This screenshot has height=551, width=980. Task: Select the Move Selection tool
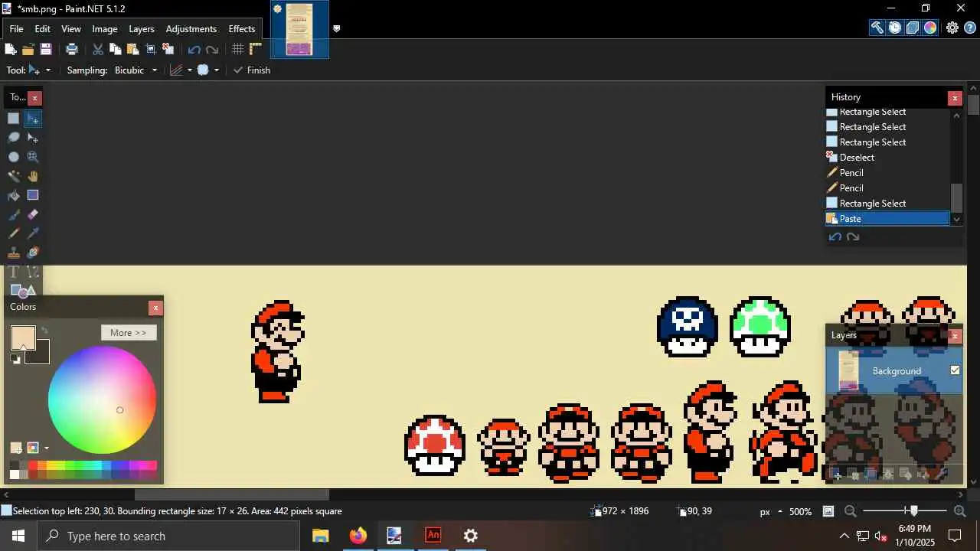[x=33, y=137]
